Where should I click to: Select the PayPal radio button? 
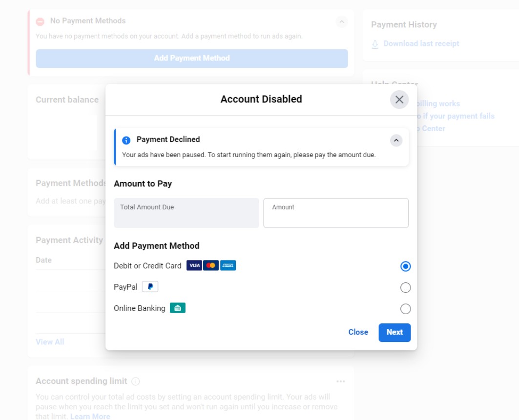click(x=405, y=288)
